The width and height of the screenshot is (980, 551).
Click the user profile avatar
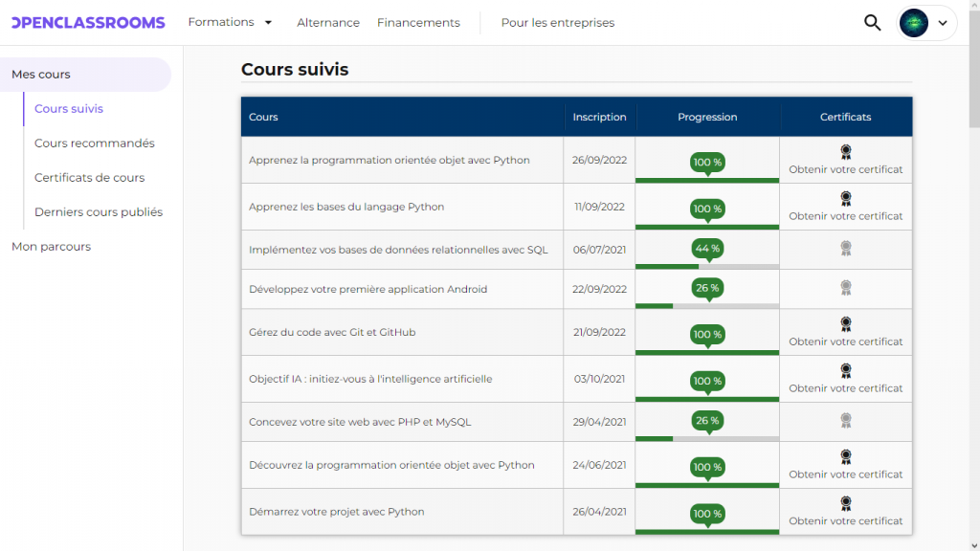pyautogui.click(x=914, y=23)
